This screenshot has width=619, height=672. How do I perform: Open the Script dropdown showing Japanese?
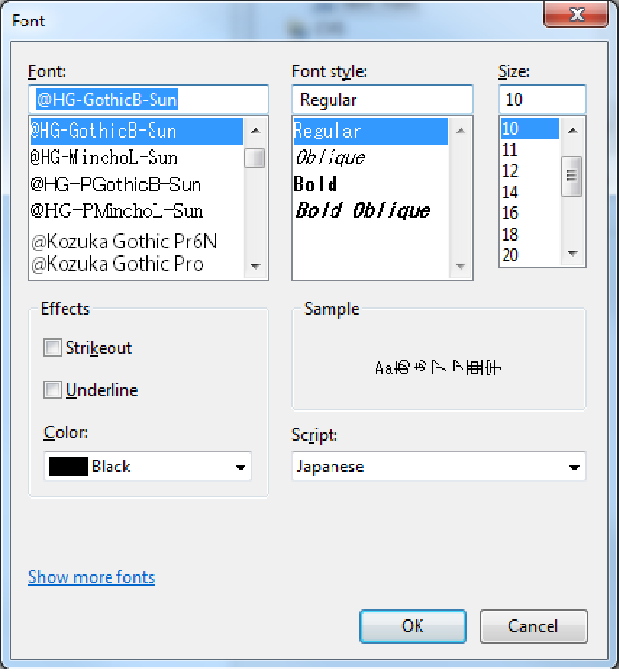pyautogui.click(x=439, y=467)
